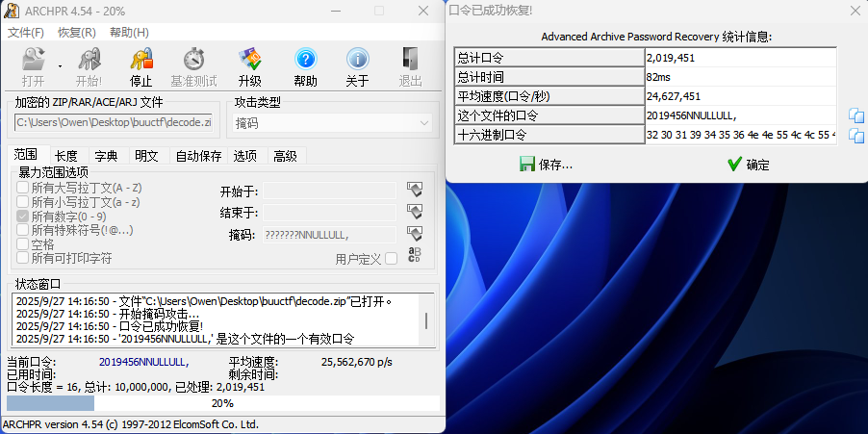
Task: Click the ARCHPR title bar app icon
Action: tap(10, 11)
